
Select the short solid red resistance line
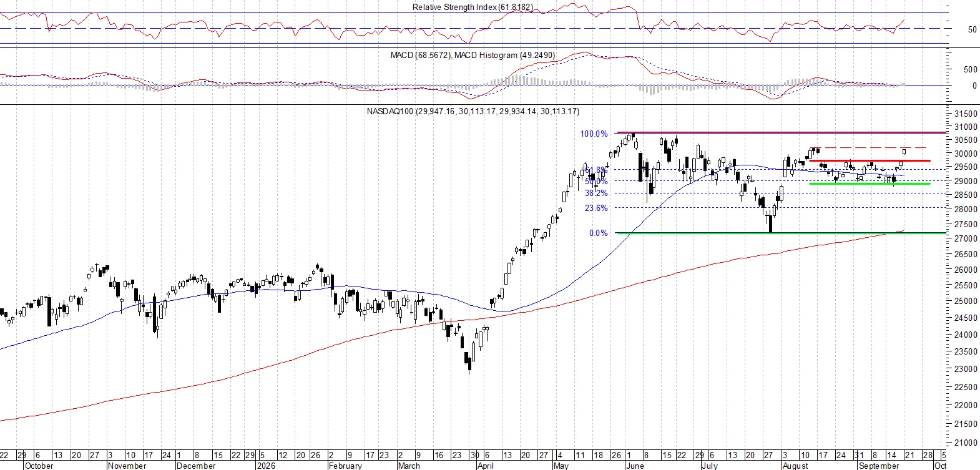tap(870, 161)
